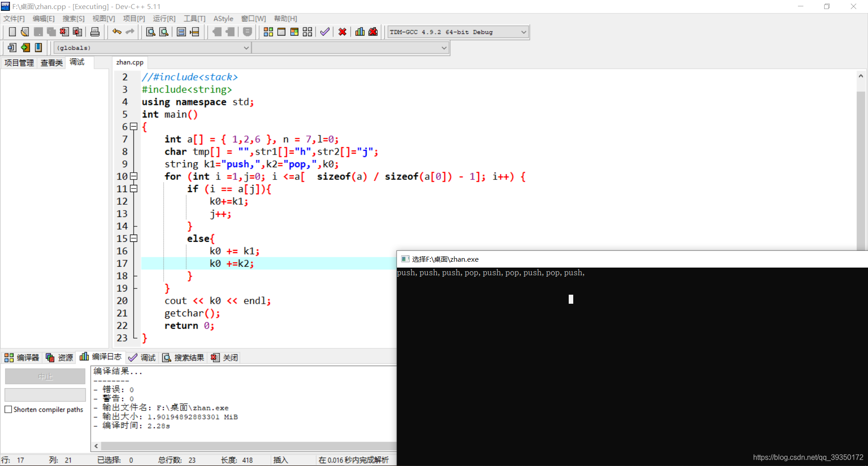This screenshot has width=868, height=466.
Task: Open the 搜索[S] menu
Action: pyautogui.click(x=74, y=19)
